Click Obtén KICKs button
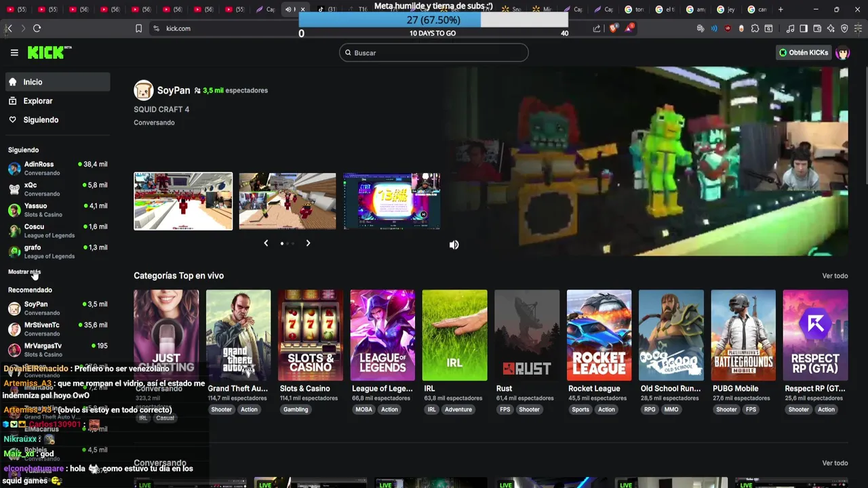This screenshot has height=488, width=868. [x=804, y=52]
